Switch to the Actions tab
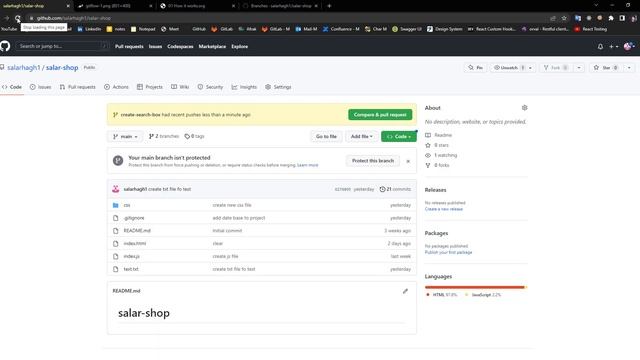The height and width of the screenshot is (360, 640). point(116,87)
